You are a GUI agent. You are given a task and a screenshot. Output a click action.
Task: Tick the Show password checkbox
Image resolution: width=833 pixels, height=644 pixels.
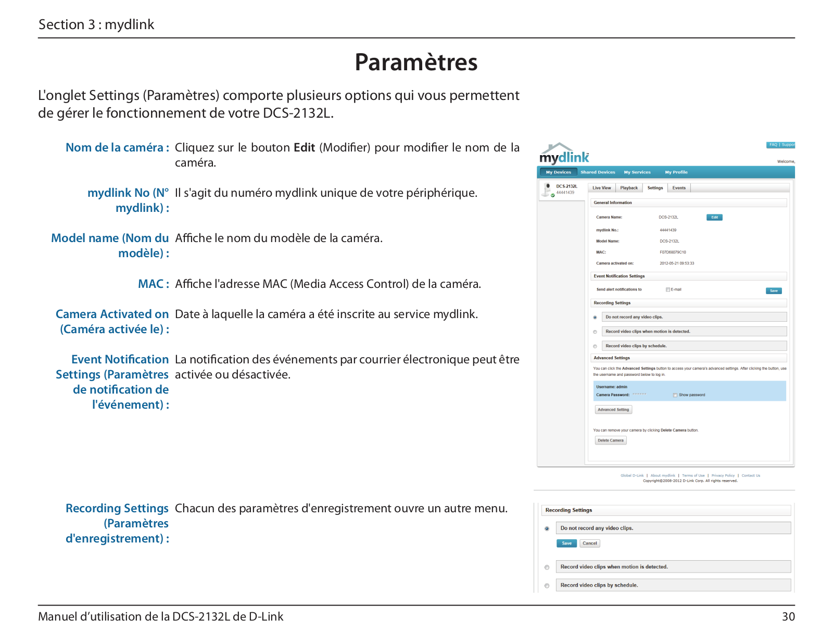point(675,395)
